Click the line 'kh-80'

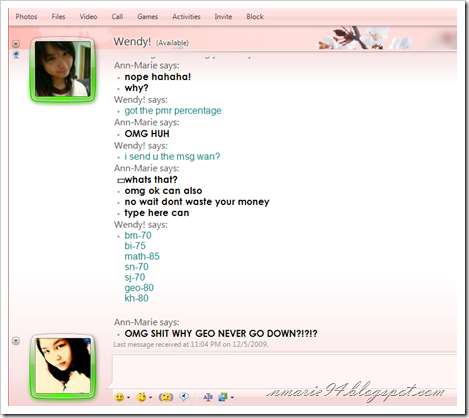pyautogui.click(x=136, y=298)
